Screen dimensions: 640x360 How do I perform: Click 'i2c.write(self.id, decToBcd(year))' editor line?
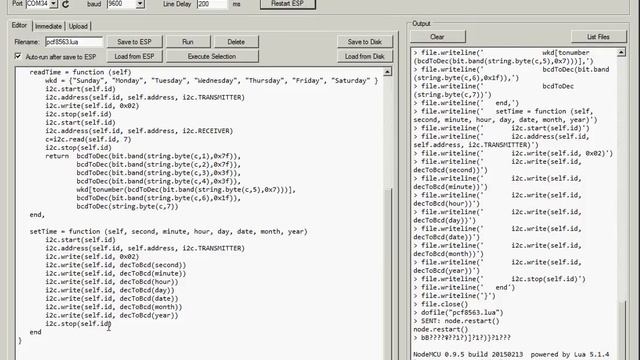point(111,315)
